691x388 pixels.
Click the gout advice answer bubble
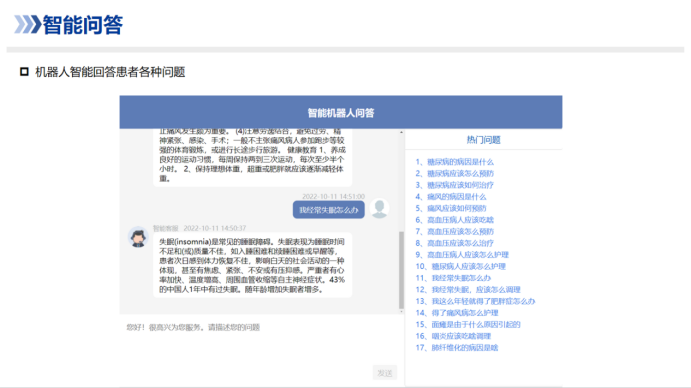(x=253, y=157)
